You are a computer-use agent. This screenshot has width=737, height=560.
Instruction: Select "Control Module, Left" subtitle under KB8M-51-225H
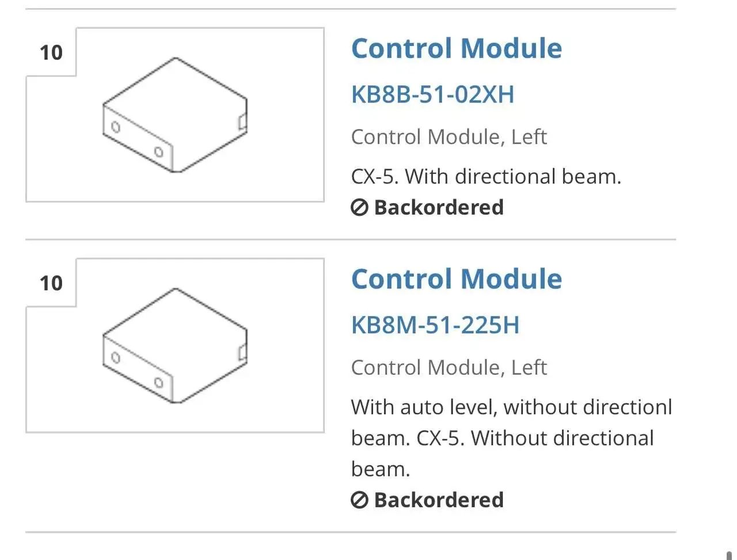449,368
